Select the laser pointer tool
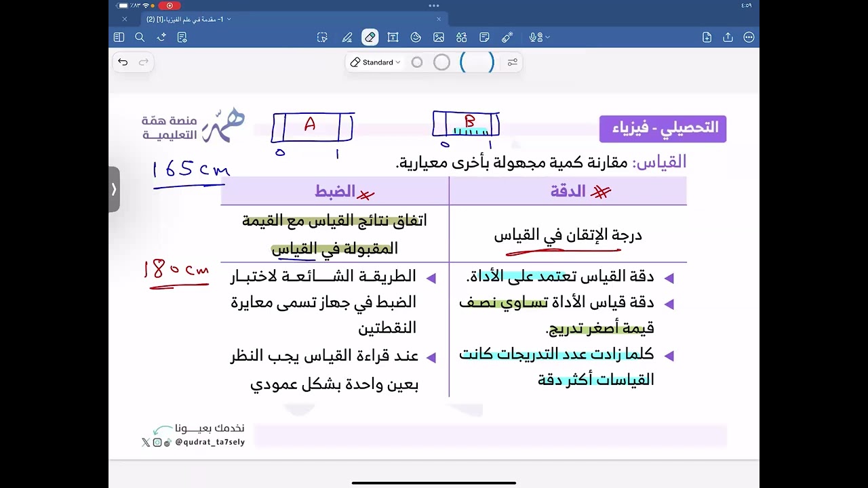The width and height of the screenshot is (868, 488). coord(507,37)
